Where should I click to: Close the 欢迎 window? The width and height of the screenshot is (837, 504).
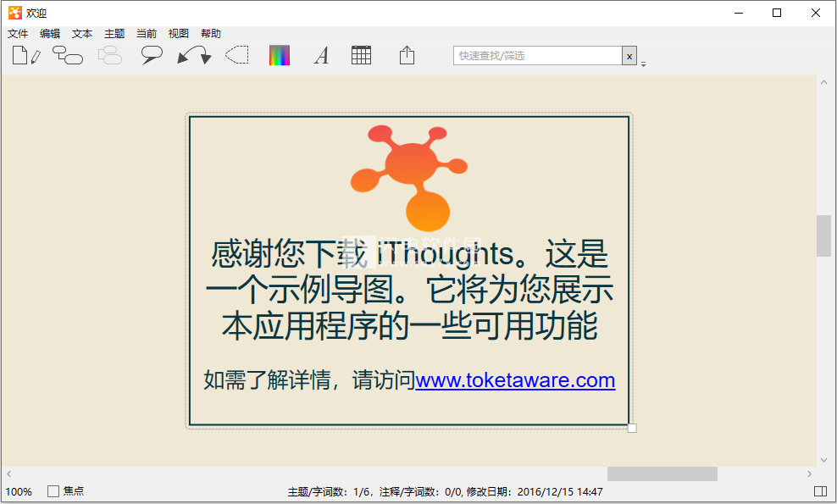[816, 13]
